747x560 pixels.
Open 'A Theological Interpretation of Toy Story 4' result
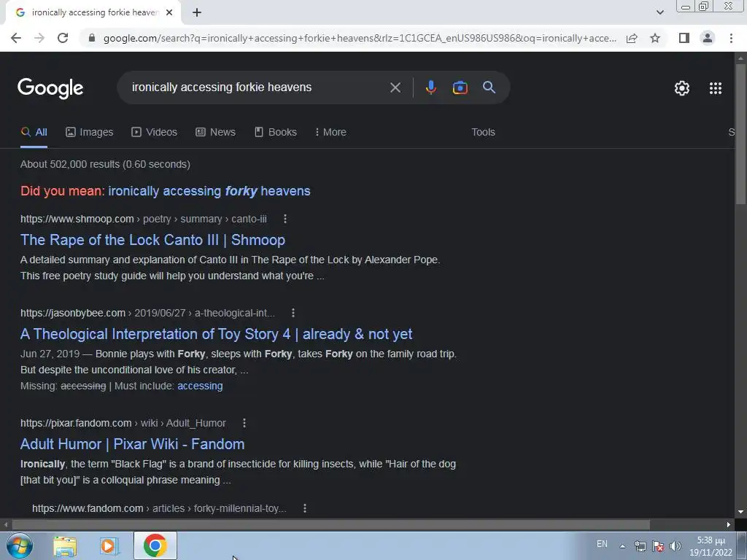(216, 334)
